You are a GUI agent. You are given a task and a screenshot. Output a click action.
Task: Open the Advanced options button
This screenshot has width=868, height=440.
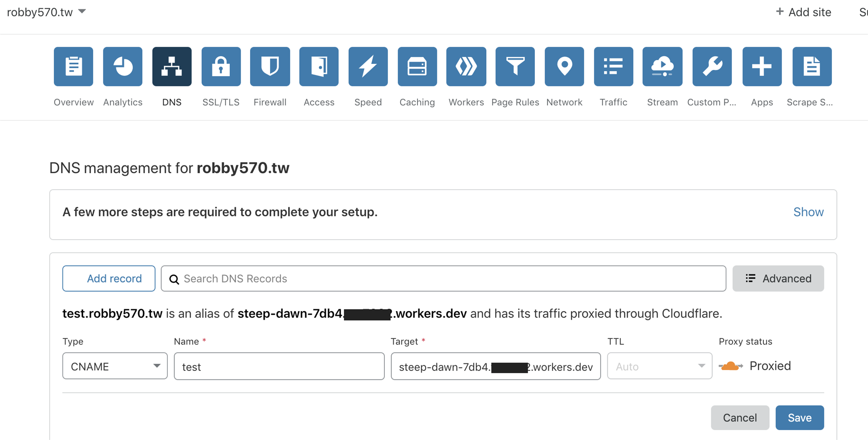click(x=778, y=279)
